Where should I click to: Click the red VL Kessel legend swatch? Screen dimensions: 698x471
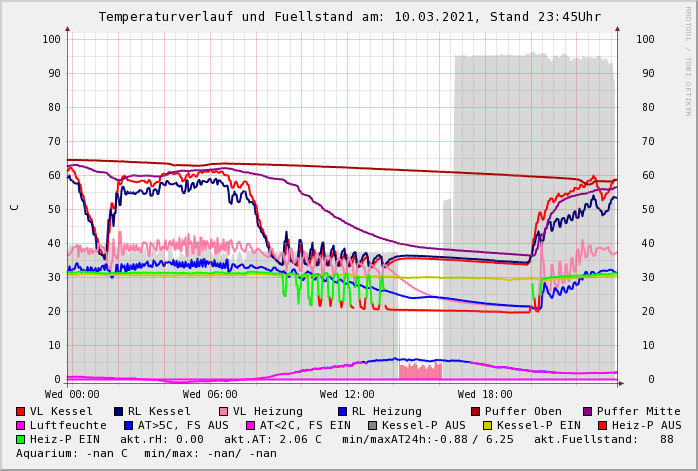[x=21, y=411]
